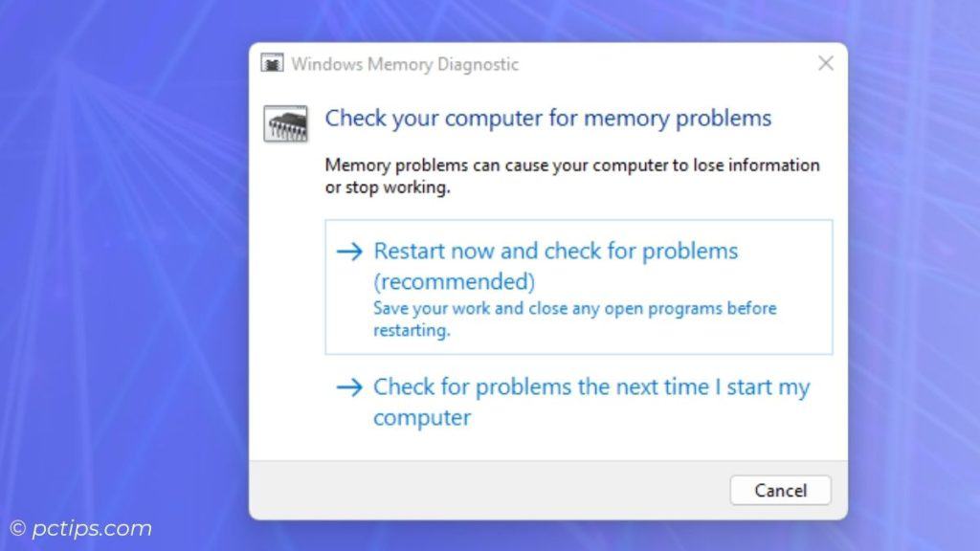Click the heading Check your computer for memory problems

coord(548,119)
